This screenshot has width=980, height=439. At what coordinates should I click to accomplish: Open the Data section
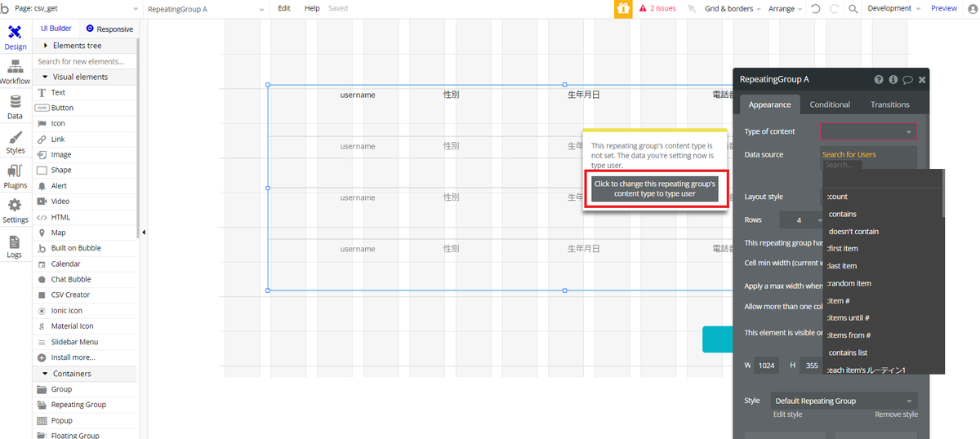15,108
